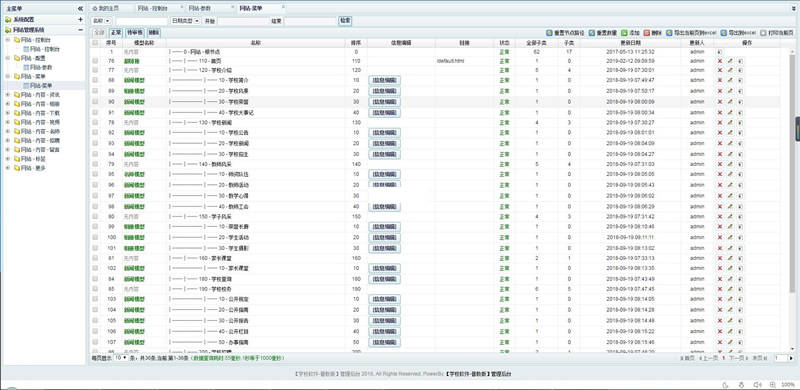Click the 检索 search button

345,21
